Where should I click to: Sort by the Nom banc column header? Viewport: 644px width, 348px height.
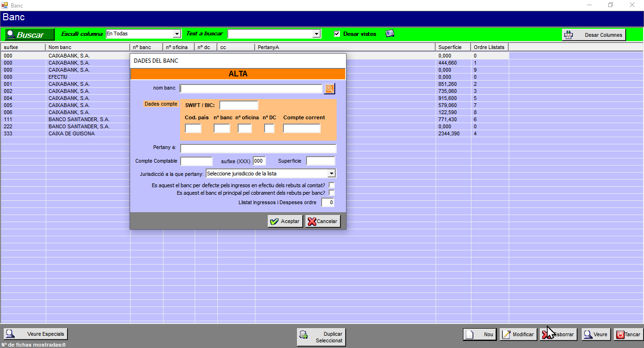point(87,47)
